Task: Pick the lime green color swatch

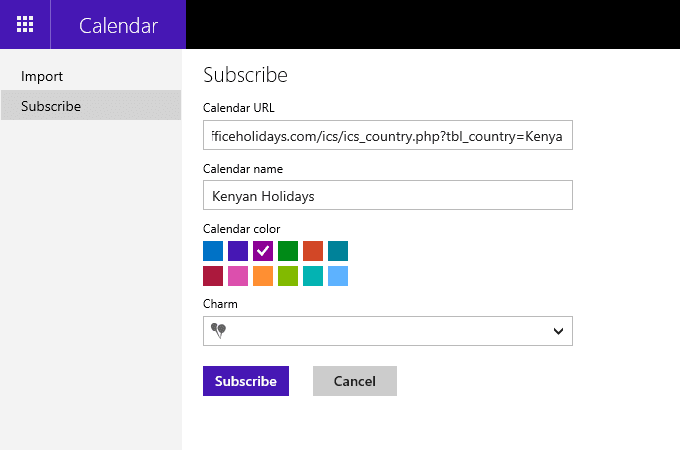Action: (x=288, y=276)
